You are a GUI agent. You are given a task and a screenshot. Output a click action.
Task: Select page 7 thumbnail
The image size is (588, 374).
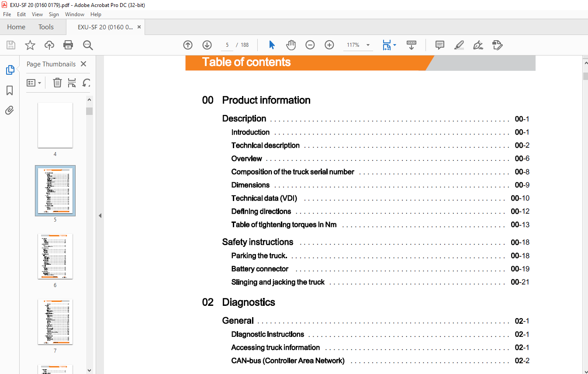[55, 322]
